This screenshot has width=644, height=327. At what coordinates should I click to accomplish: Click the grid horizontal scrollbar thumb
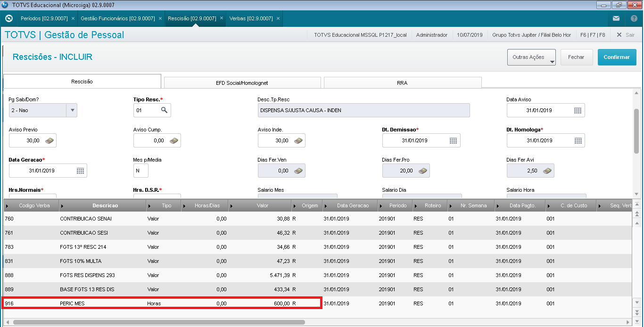[158, 322]
